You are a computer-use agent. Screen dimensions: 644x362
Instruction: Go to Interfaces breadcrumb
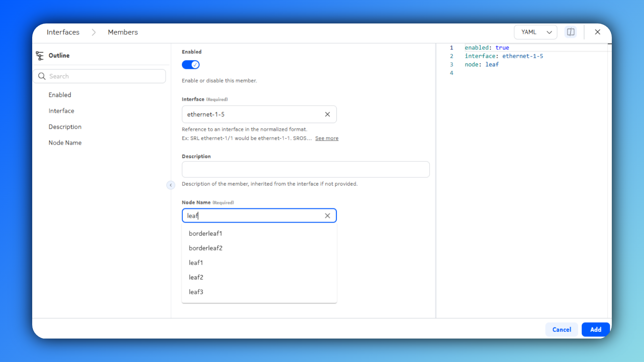[x=63, y=32]
